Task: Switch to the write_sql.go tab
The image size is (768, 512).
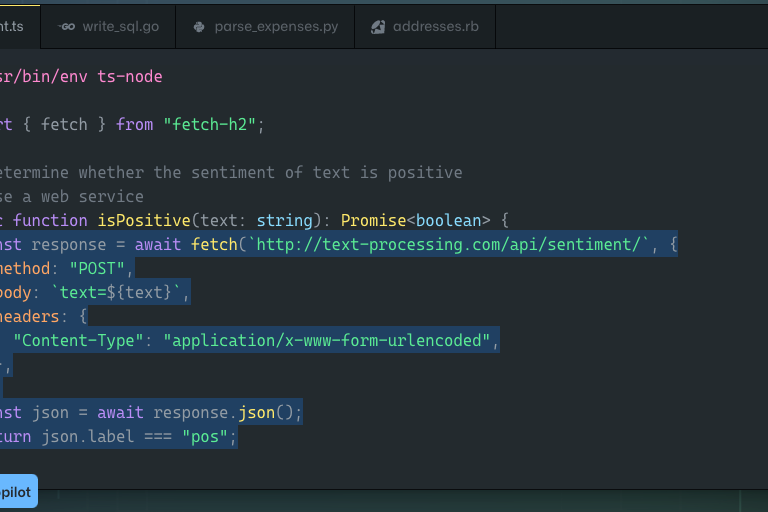Action: pyautogui.click(x=108, y=26)
